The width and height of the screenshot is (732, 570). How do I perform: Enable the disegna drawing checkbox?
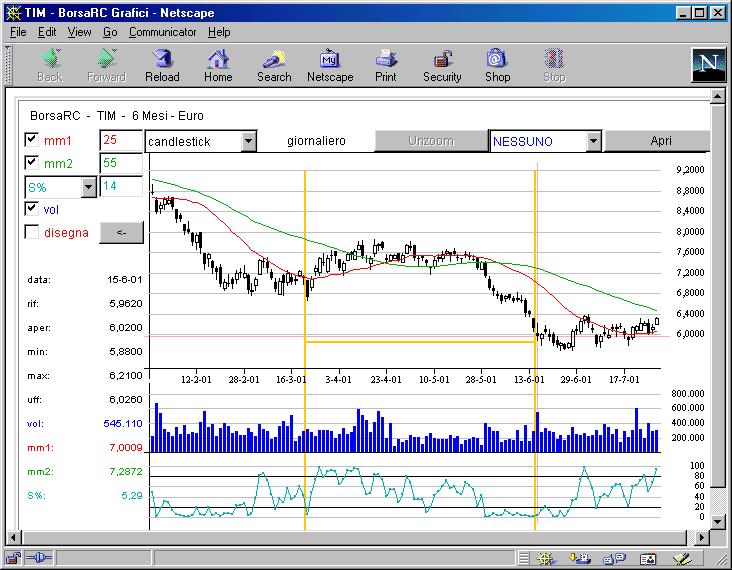pyautogui.click(x=31, y=232)
